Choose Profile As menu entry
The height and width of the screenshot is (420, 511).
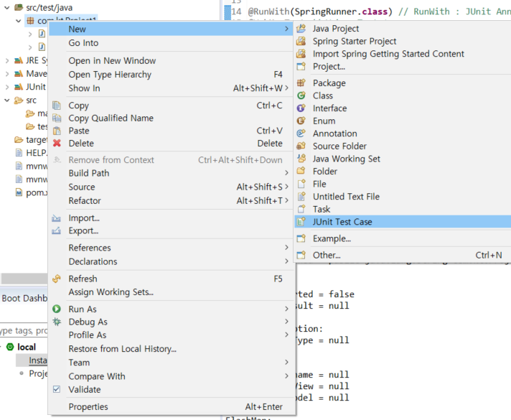pyautogui.click(x=172, y=335)
